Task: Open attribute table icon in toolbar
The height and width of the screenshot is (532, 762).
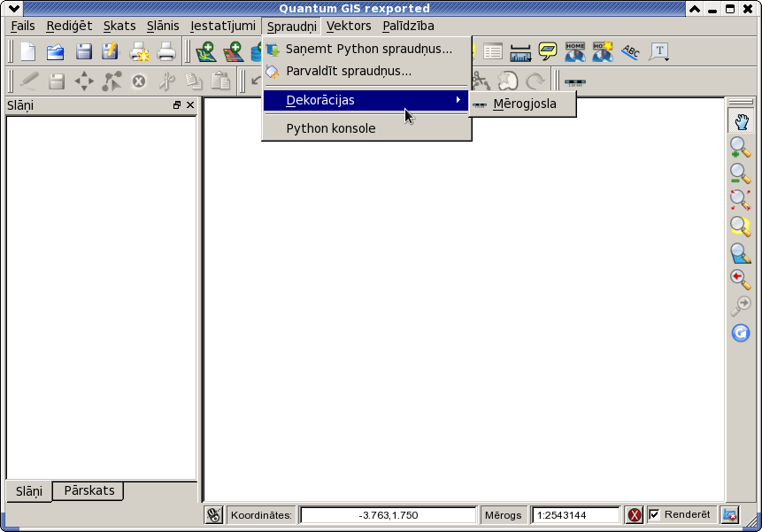Action: (x=493, y=51)
